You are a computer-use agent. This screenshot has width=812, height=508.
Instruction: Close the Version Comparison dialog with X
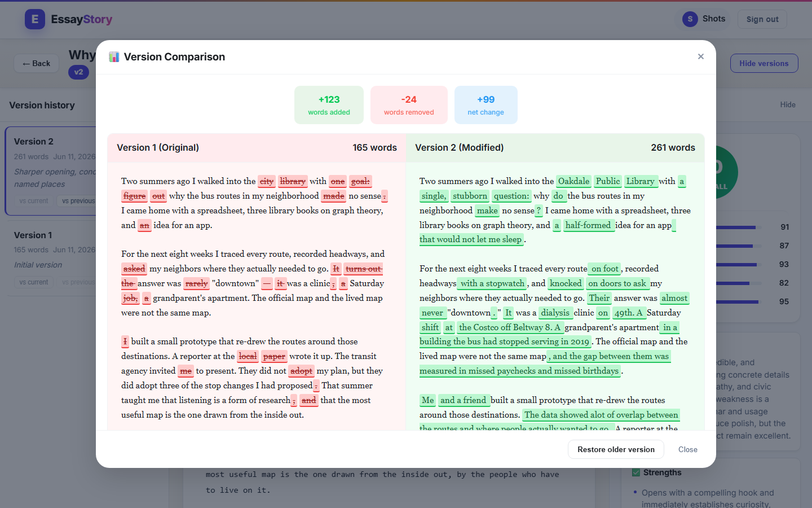[x=700, y=56]
